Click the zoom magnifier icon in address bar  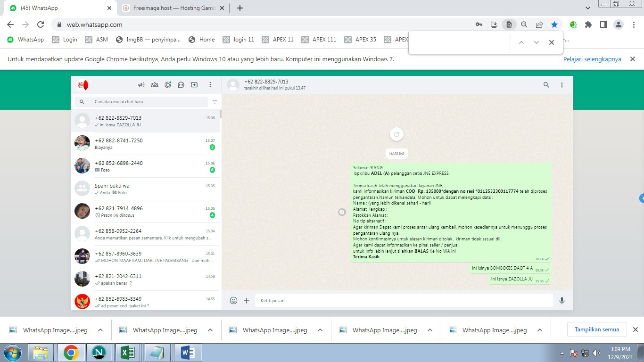524,25
